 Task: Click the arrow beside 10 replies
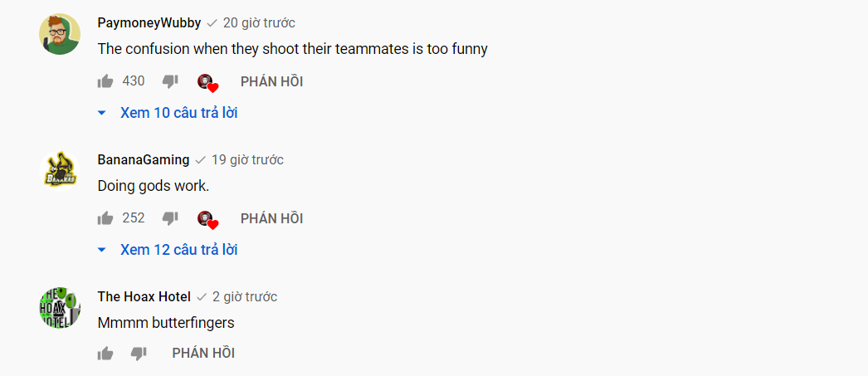pos(102,113)
